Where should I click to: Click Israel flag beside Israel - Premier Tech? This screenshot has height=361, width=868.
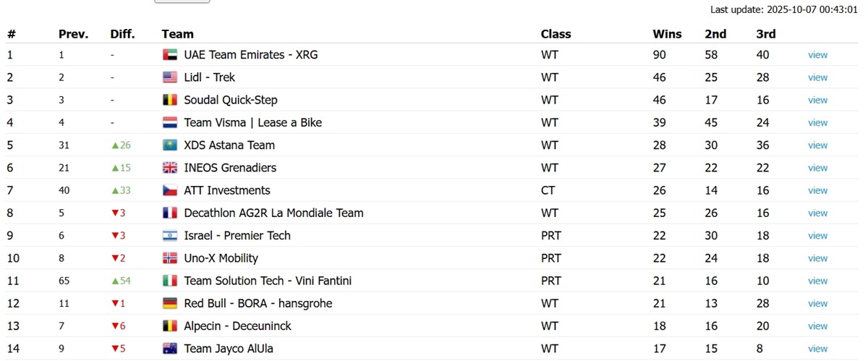170,236
